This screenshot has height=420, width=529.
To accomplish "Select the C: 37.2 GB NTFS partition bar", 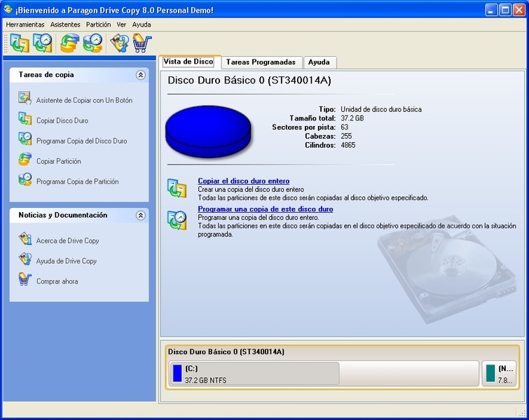I will point(254,373).
